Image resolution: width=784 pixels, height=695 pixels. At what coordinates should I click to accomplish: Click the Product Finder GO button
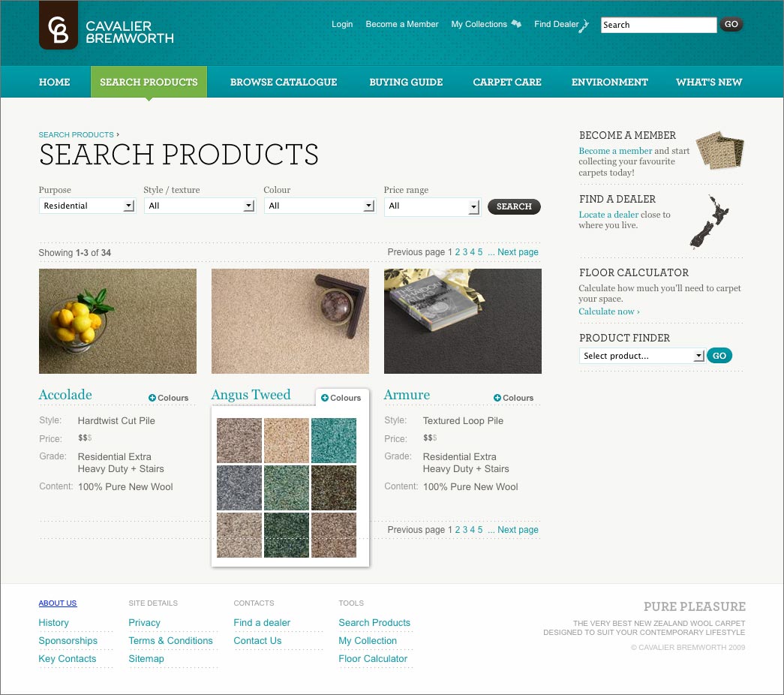719,356
